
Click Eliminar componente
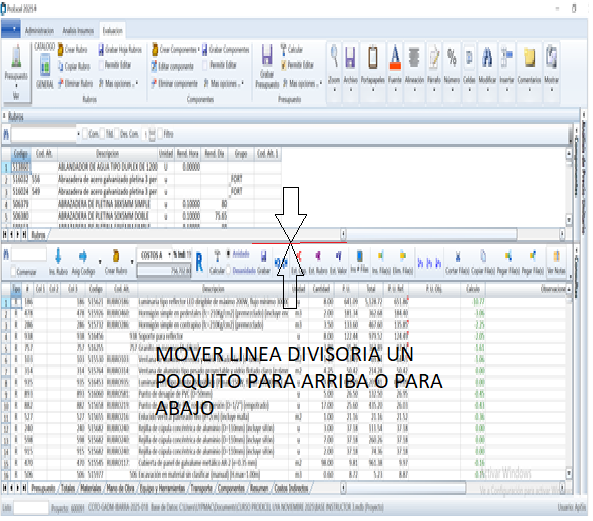click(x=174, y=83)
